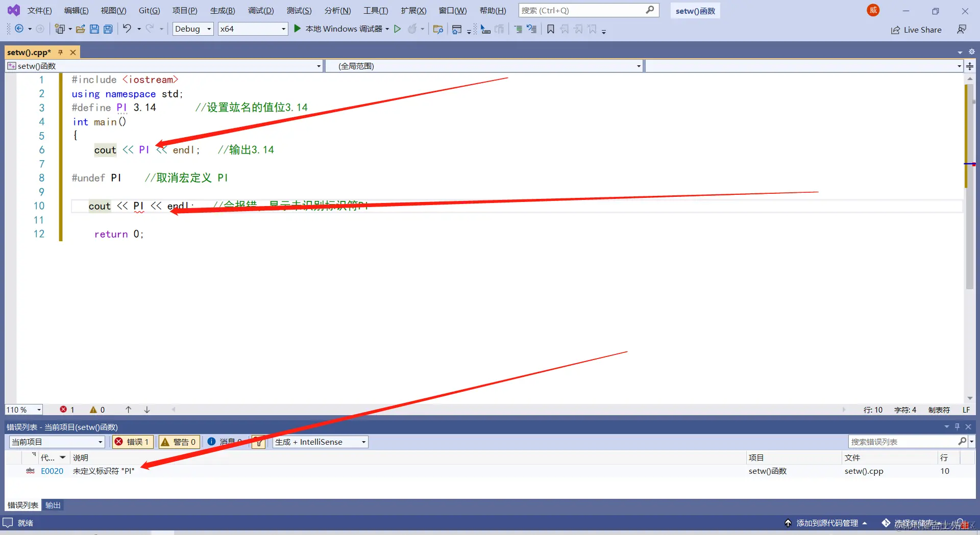Image resolution: width=980 pixels, height=535 pixels.
Task: Go to previous issue up arrow
Action: pos(129,410)
